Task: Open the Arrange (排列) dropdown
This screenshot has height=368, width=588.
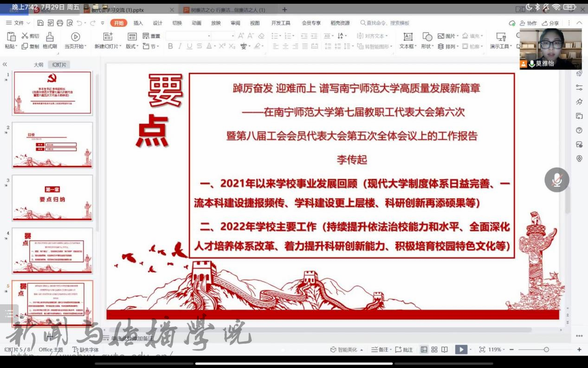Action: click(448, 46)
